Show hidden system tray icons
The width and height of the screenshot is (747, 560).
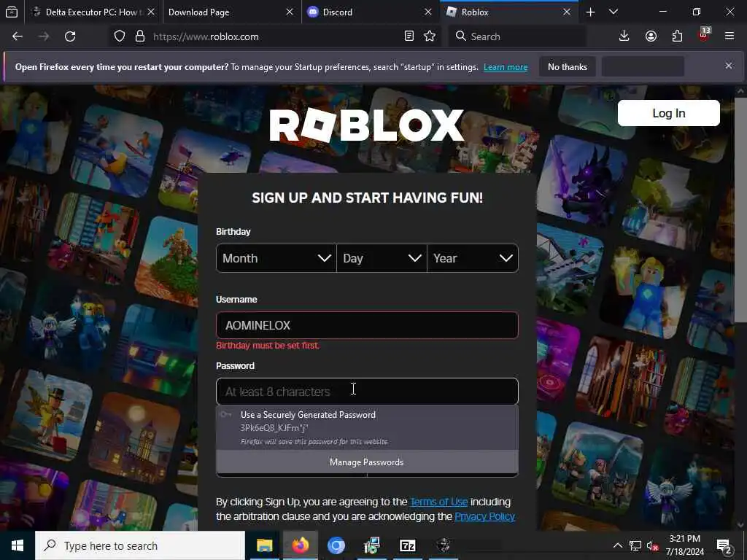pos(617,545)
